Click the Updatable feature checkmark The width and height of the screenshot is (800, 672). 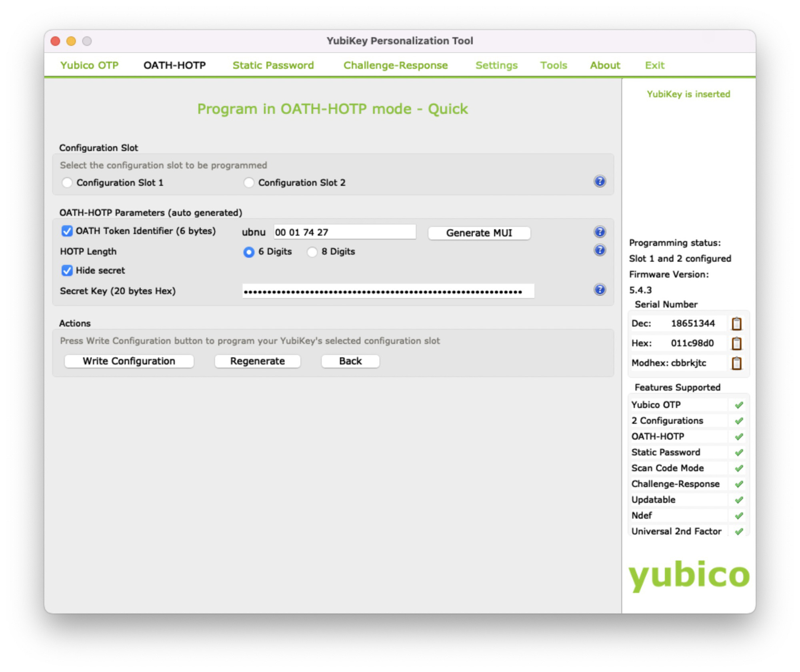[x=738, y=500]
